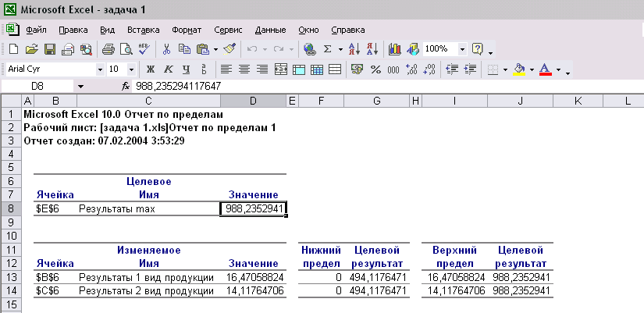
Task: Open the Borders style dropdown arrow
Action: tap(505, 69)
